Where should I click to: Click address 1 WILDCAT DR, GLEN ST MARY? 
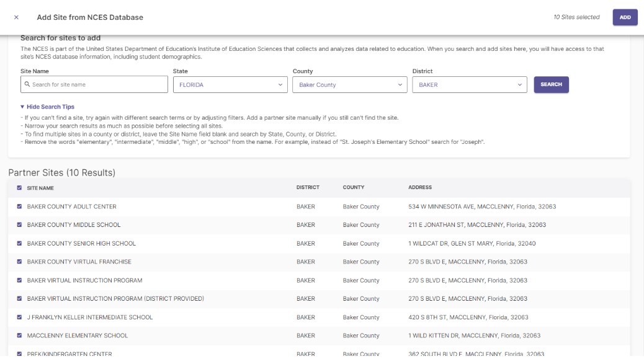[x=472, y=243]
